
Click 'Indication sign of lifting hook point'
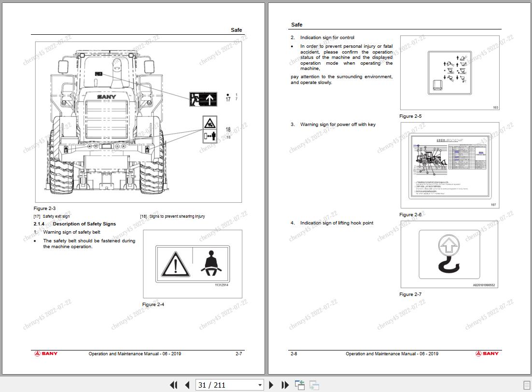(x=336, y=223)
